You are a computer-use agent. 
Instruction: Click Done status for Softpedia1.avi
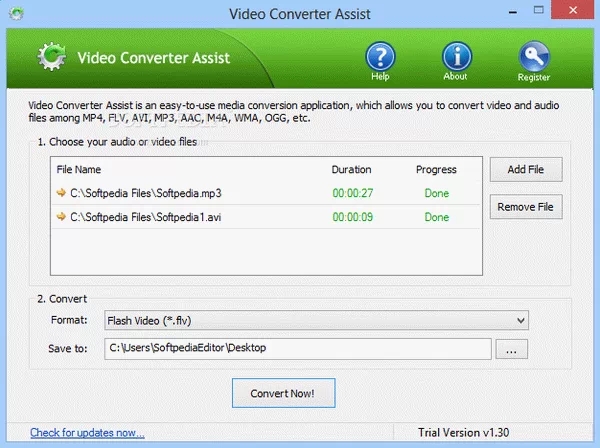[437, 217]
